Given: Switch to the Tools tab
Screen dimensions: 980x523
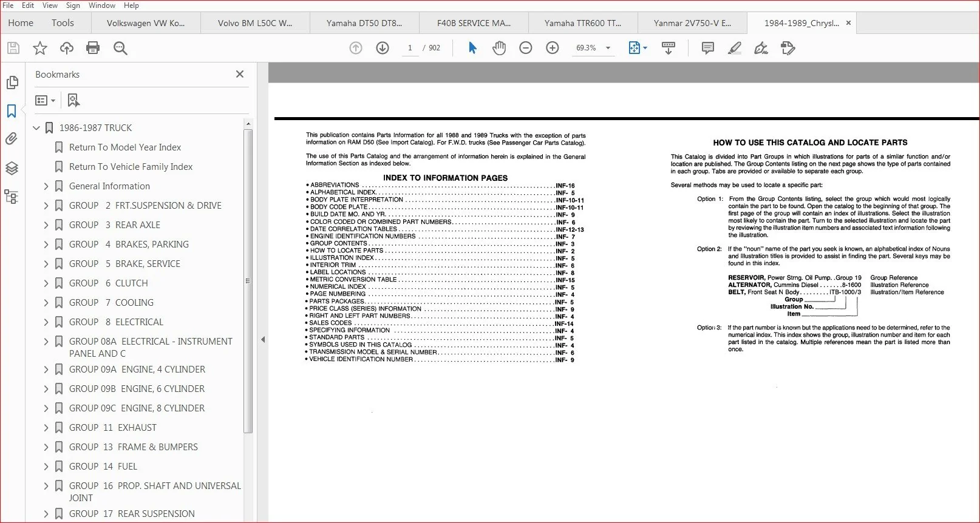Looking at the screenshot, I should [x=63, y=23].
